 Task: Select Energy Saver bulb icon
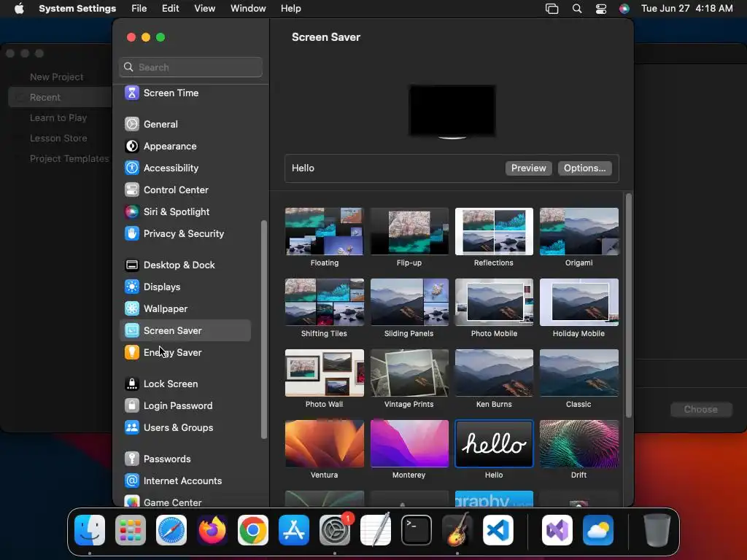132,353
